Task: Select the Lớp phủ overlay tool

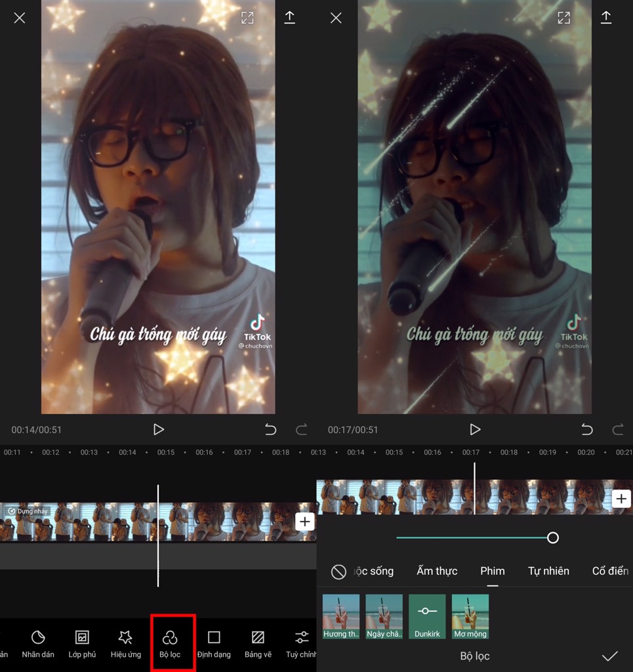Action: click(x=82, y=643)
